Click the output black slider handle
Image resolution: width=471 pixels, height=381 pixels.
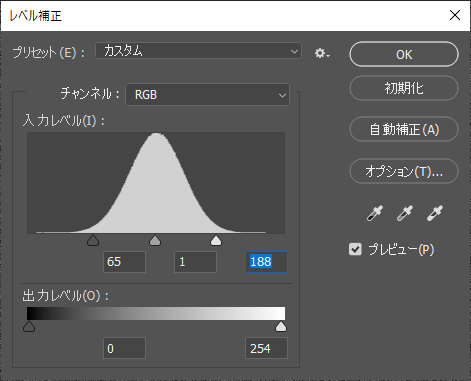coord(29,326)
